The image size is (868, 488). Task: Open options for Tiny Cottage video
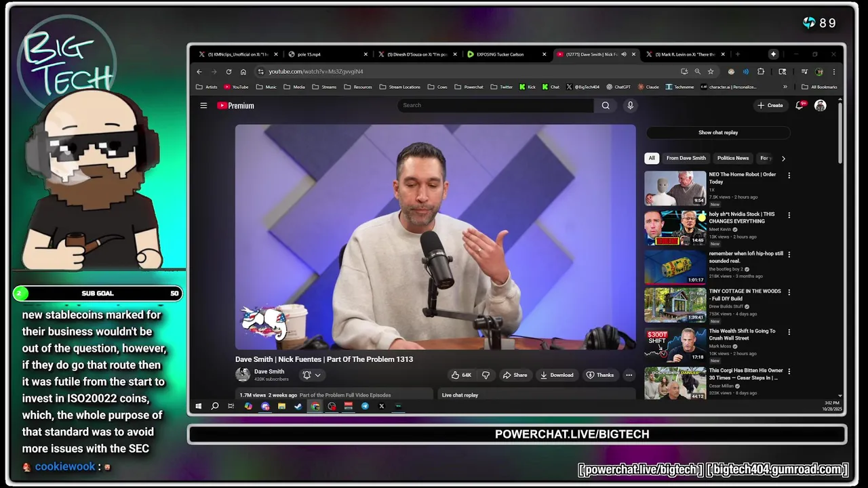[789, 292]
